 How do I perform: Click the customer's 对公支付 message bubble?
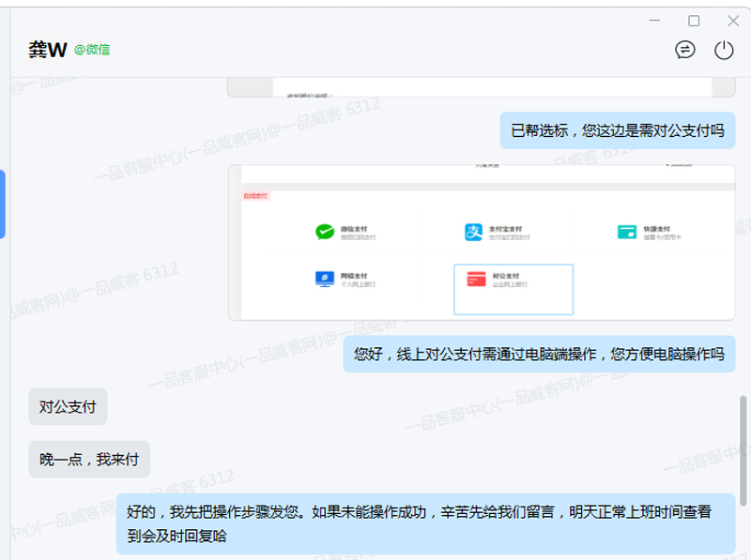click(67, 407)
